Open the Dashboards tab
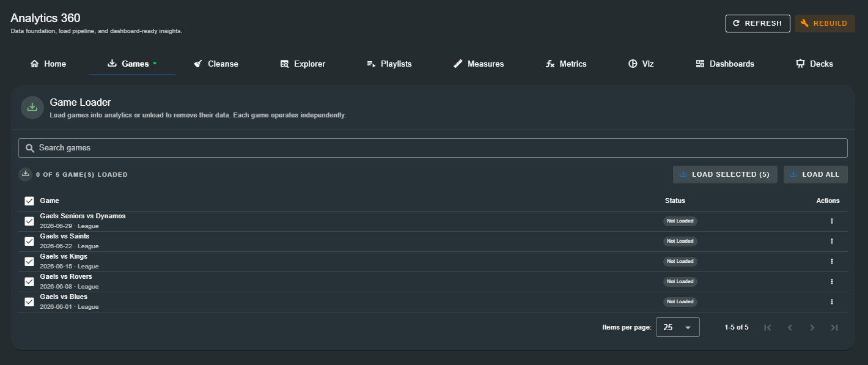 (725, 64)
